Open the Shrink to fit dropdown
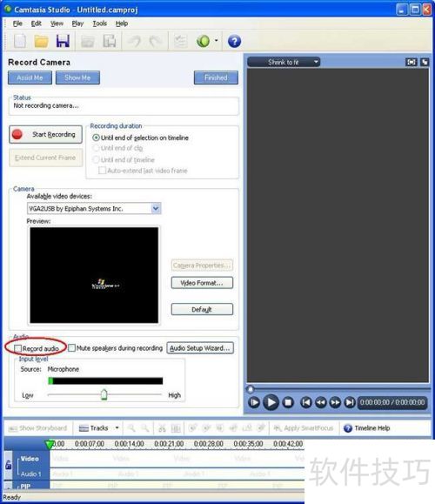Screen dimensions: 435x504 [x=284, y=62]
